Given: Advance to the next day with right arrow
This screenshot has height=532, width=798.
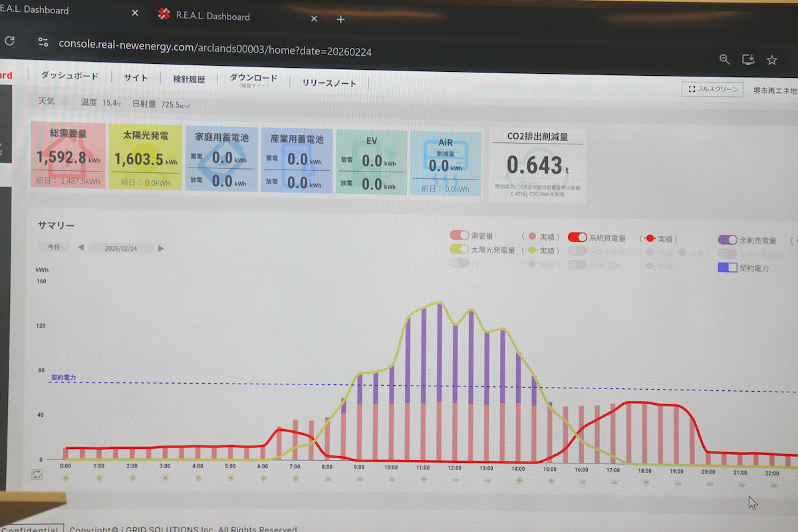Looking at the screenshot, I should [x=161, y=249].
